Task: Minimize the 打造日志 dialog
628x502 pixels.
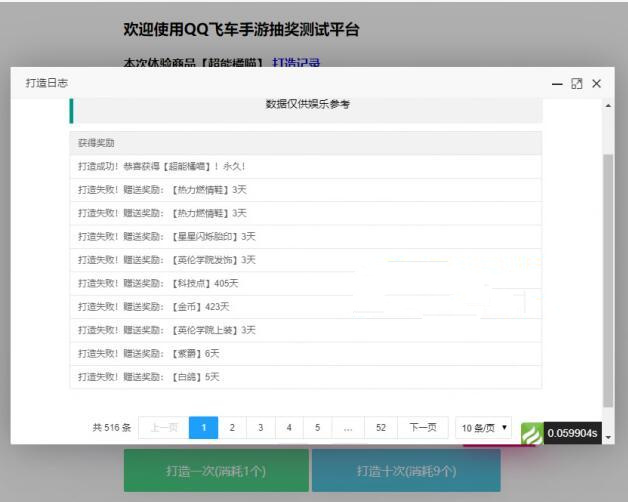Action: click(557, 84)
